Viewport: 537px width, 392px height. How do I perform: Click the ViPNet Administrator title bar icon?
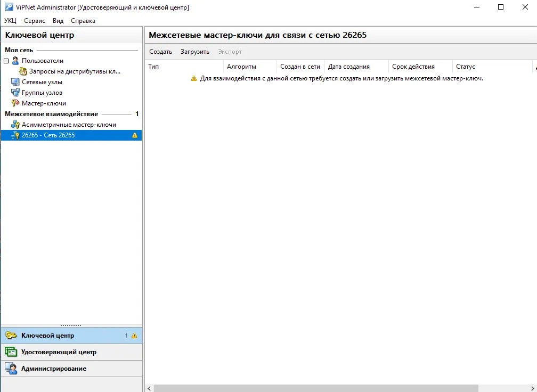(9, 7)
